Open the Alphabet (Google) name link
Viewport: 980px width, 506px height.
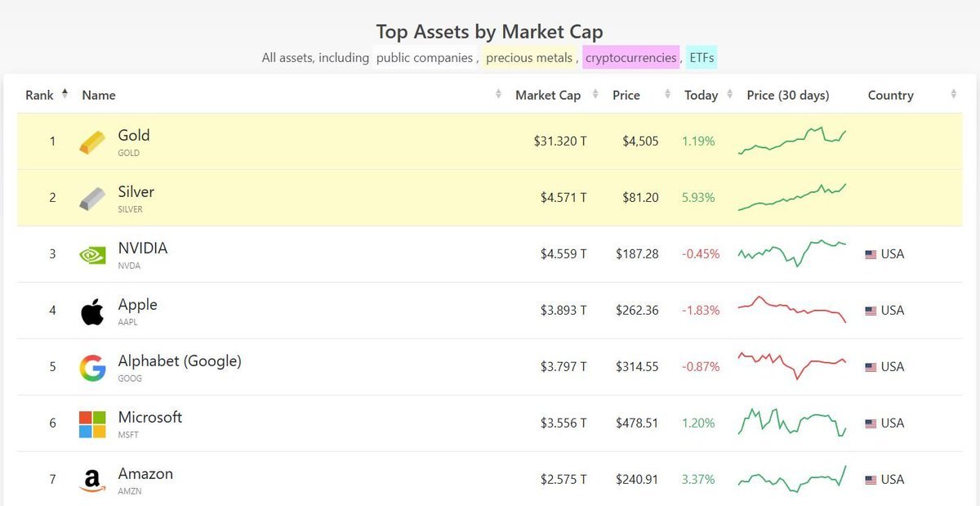coord(180,360)
